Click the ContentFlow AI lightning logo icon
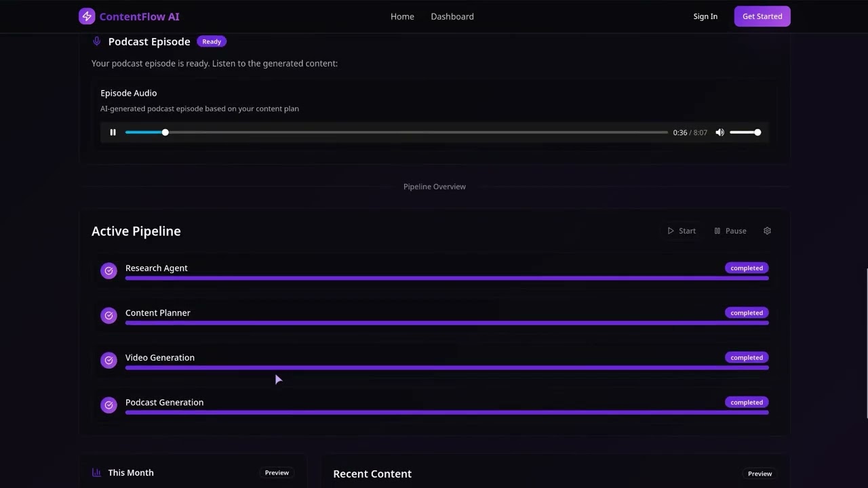Viewport: 868px width, 488px height. (x=87, y=16)
